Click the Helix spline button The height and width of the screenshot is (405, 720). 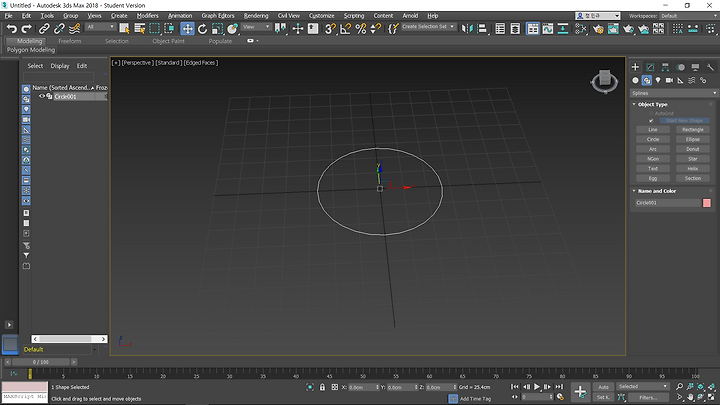tap(693, 169)
